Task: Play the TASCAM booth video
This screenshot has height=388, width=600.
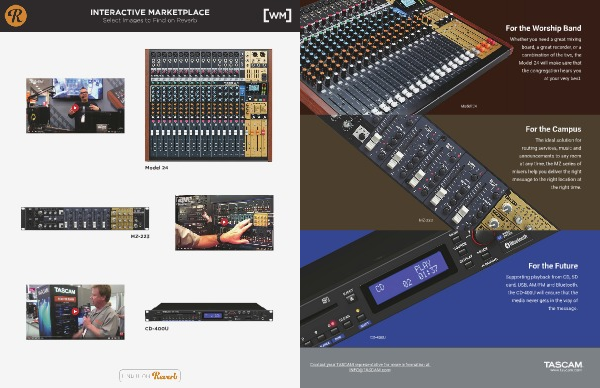Action: 75,312
